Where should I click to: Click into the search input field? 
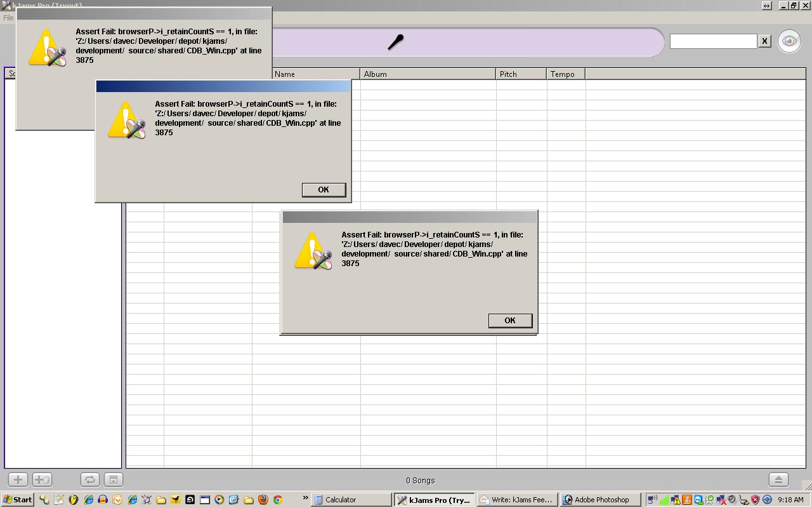tap(713, 41)
